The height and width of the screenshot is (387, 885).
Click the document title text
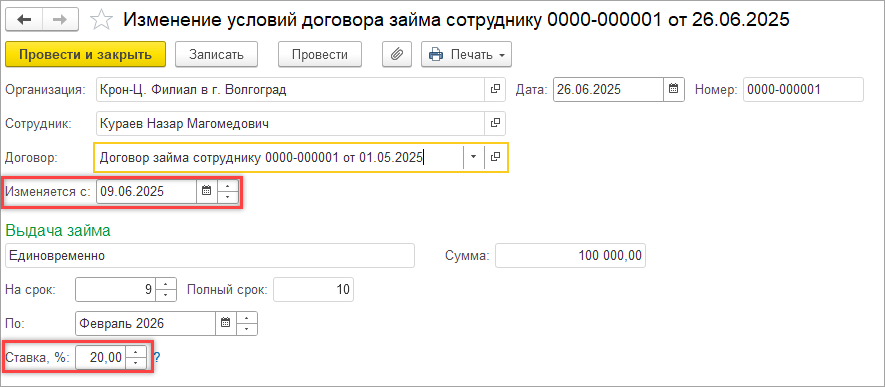tap(456, 20)
